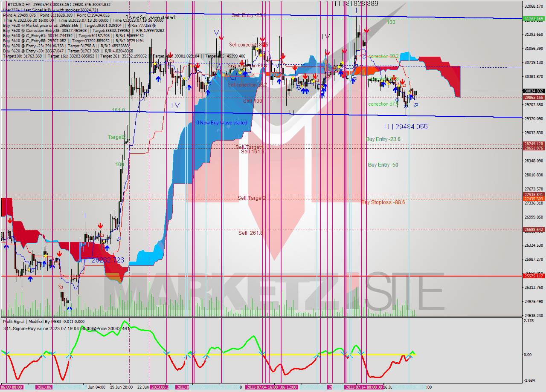Click the '0 New Buy Wave started' label
This screenshot has width=546, height=392.
[221, 123]
